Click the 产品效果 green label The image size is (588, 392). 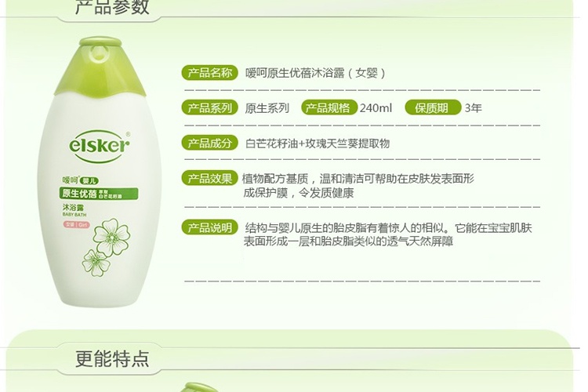pos(210,178)
